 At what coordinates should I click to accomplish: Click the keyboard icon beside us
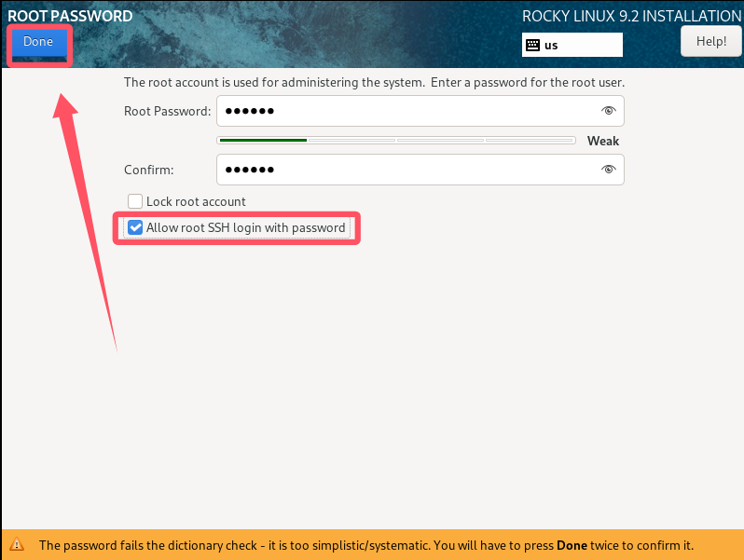tap(533, 45)
